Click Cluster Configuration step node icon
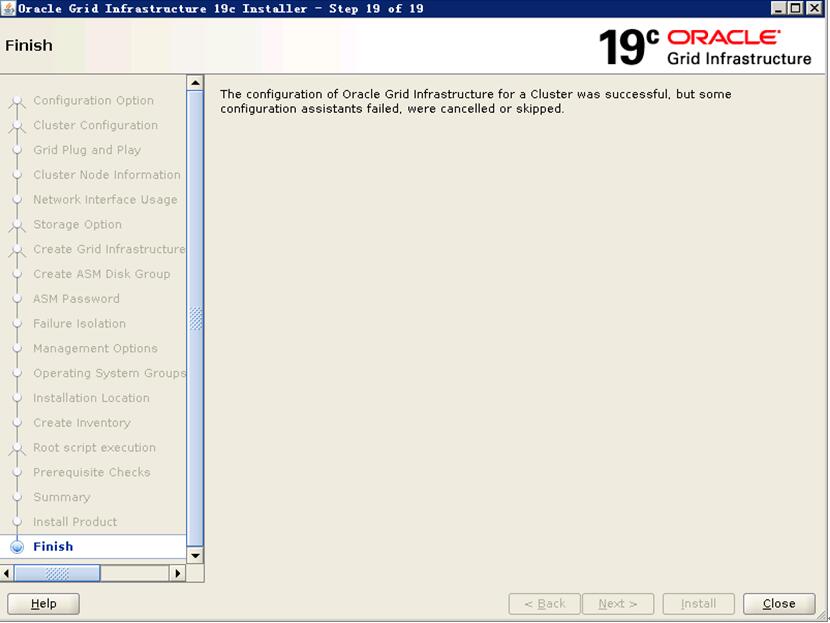830x623 pixels. point(17,126)
